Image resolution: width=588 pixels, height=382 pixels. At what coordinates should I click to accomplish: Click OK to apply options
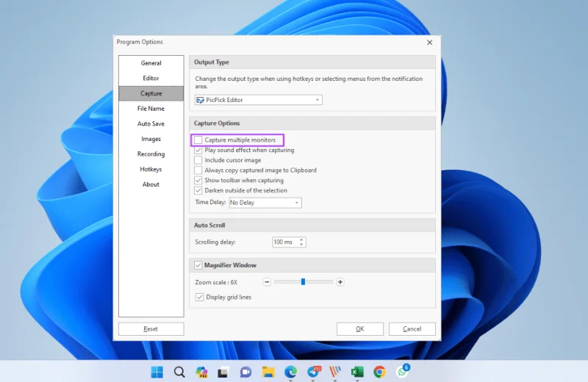[360, 329]
